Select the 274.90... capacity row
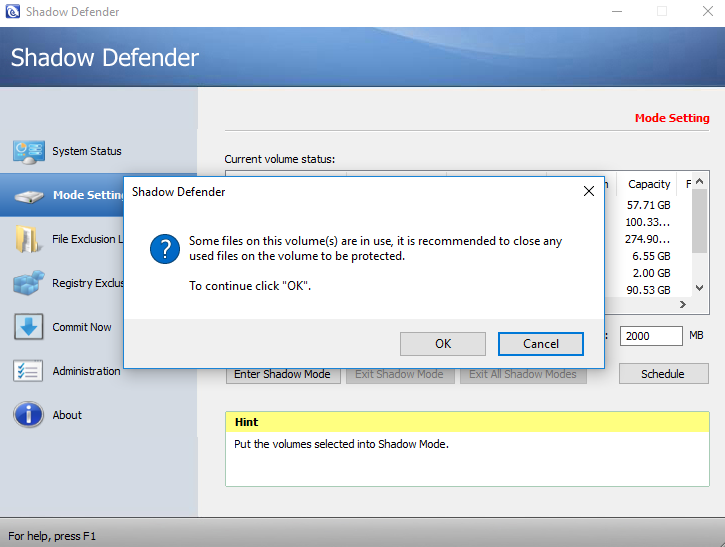725x547 pixels. point(648,239)
